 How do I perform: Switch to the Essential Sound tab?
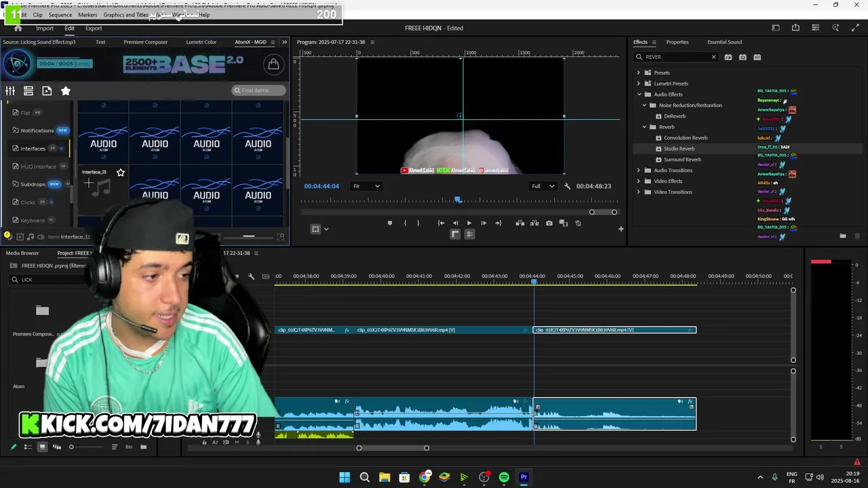[x=724, y=42]
